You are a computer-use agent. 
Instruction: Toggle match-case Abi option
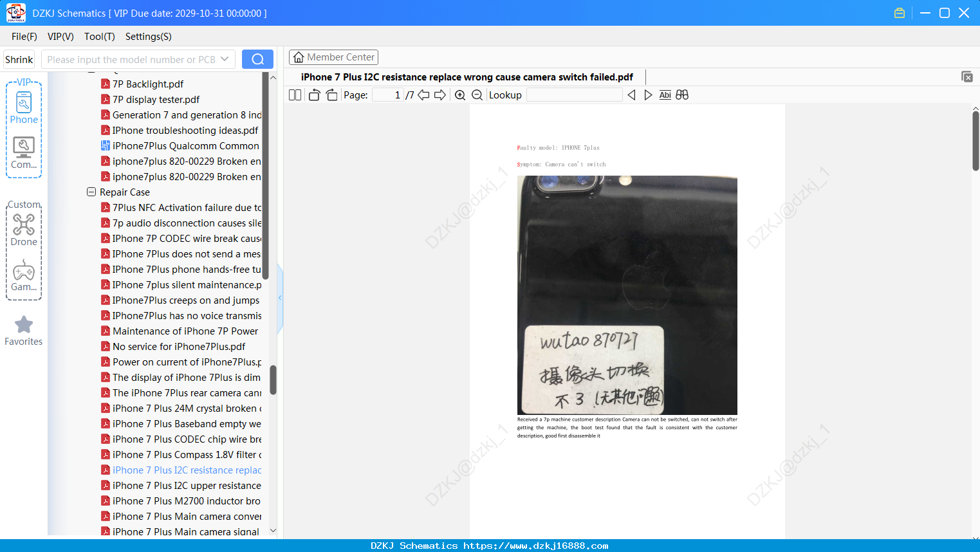(x=665, y=95)
